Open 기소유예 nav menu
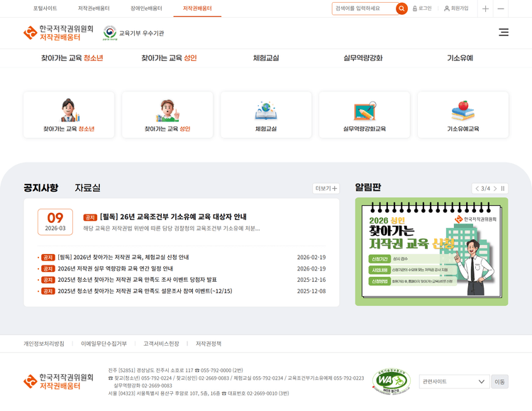This screenshot has height=411, width=532. 460,58
